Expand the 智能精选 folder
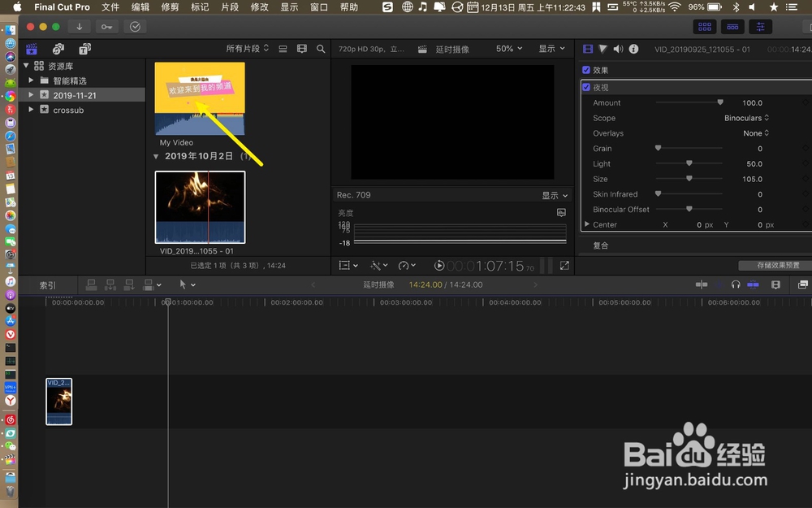This screenshot has height=508, width=812. point(31,80)
